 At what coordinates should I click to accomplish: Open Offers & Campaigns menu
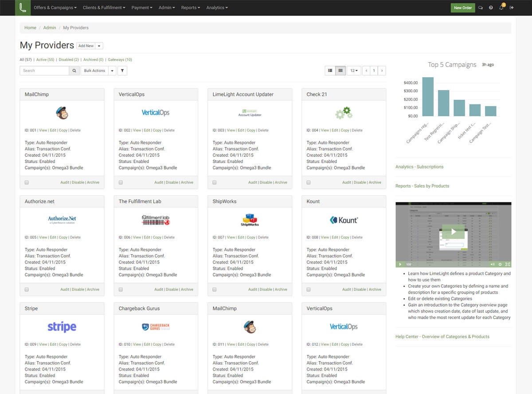pyautogui.click(x=55, y=8)
